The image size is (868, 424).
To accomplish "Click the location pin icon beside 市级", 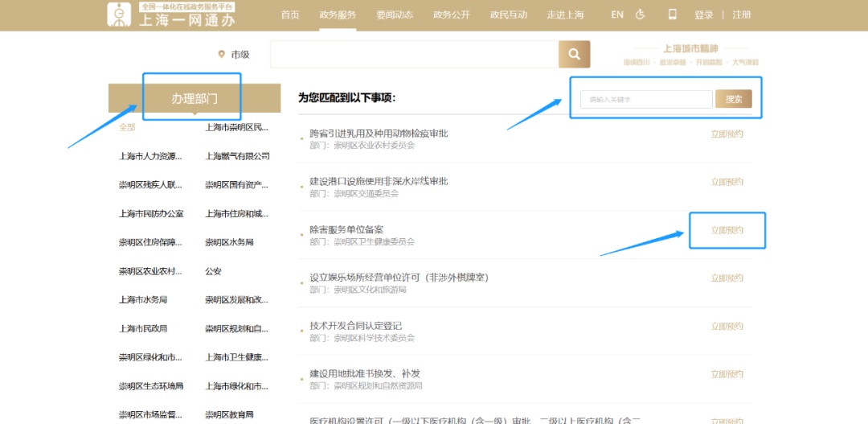I will [x=222, y=55].
